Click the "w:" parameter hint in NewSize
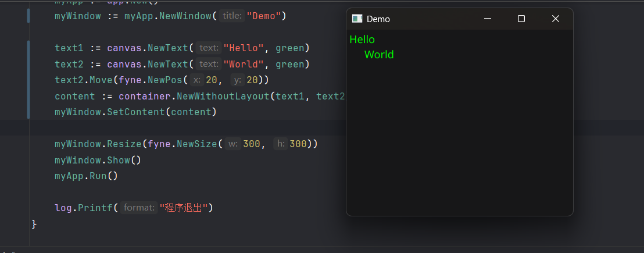This screenshot has width=644, height=253. click(x=233, y=144)
